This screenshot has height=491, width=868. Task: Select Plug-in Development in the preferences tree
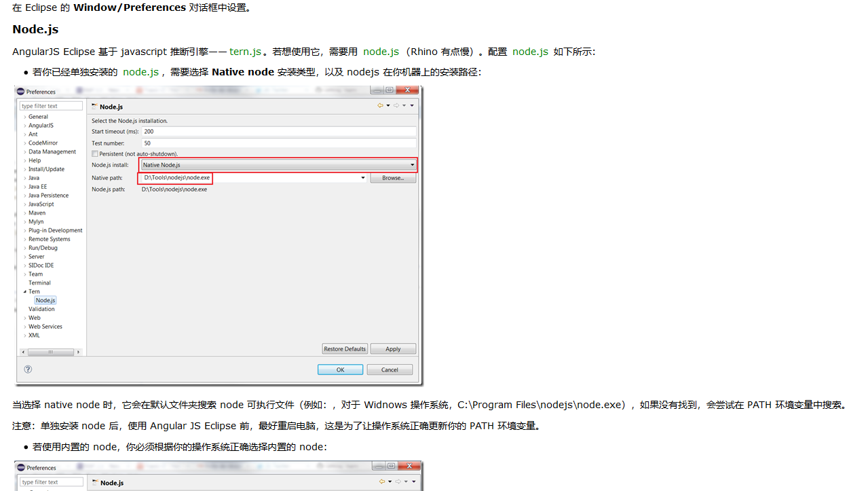pos(56,231)
